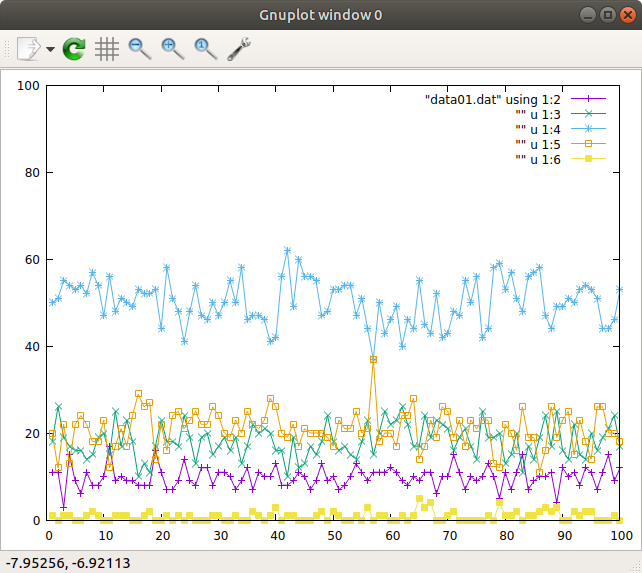
Task: Minimize the Gnuplot window
Action: [x=588, y=15]
